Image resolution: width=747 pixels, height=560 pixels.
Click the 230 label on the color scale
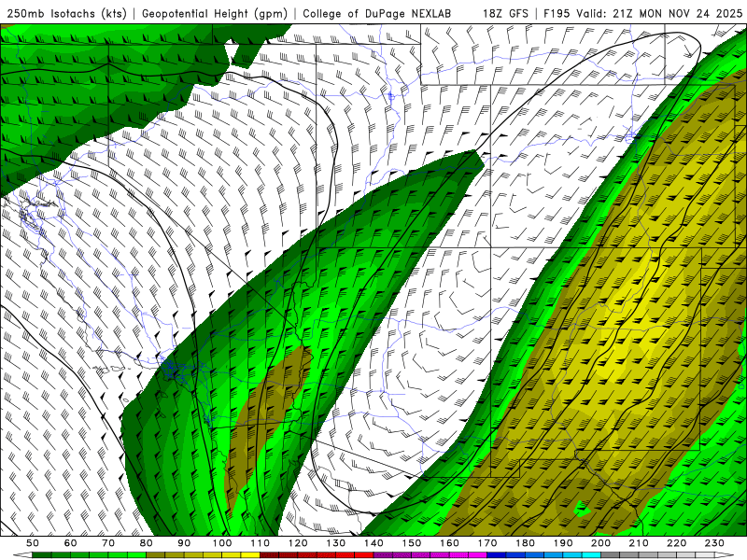tap(714, 543)
